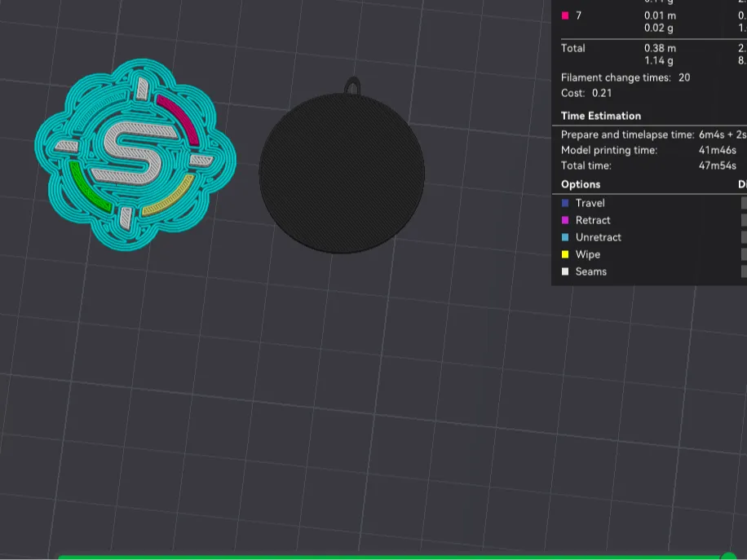Viewport: 747px width, 560px height.
Task: Click the green slider handle at the right end
Action: point(728,556)
